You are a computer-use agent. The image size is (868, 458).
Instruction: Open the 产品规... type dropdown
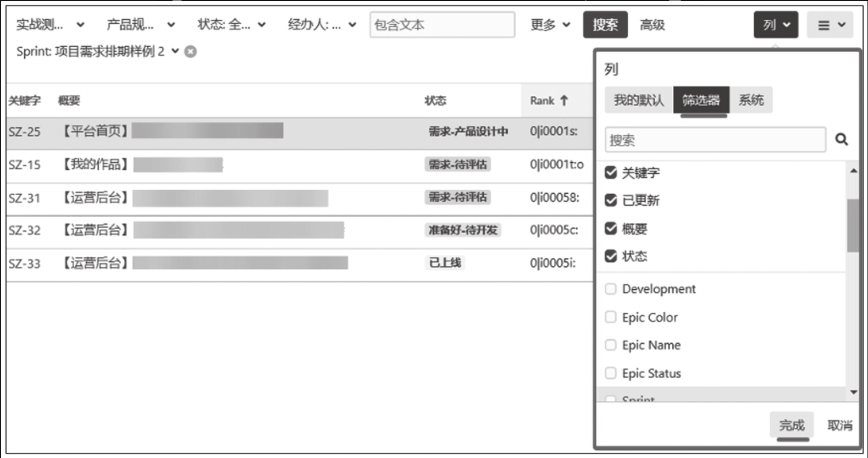(x=141, y=25)
